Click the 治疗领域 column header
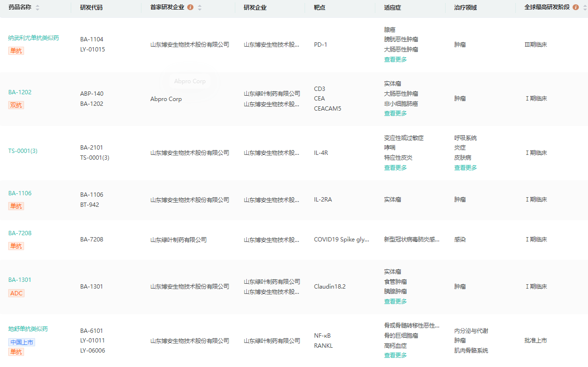This screenshot has height=367, width=588. pyautogui.click(x=466, y=8)
